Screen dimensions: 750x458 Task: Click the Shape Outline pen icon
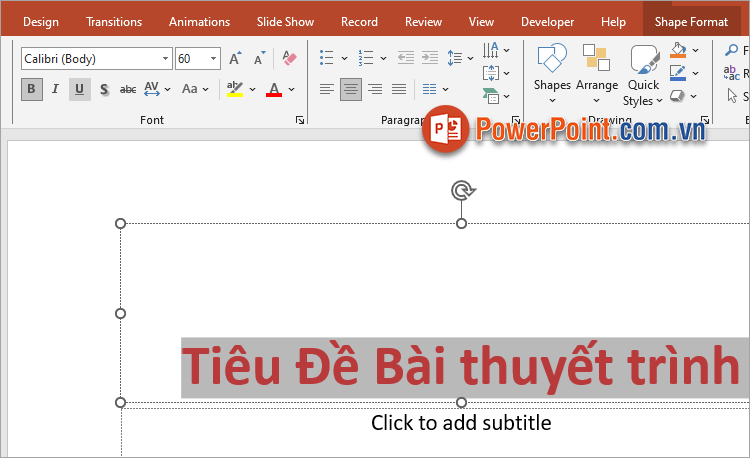click(678, 73)
